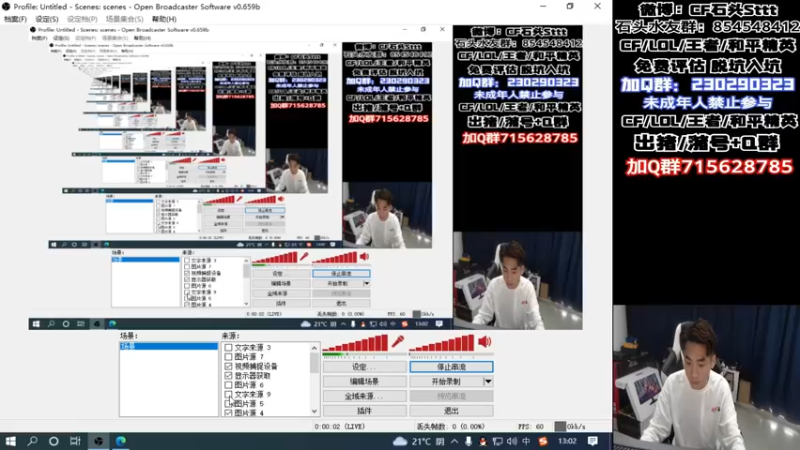Enable the 文字来源 9 source checkbox
800x450 pixels.
coord(228,394)
